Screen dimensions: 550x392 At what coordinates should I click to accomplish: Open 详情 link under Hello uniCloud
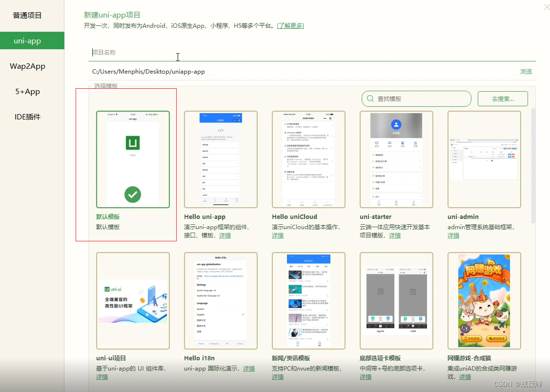[x=278, y=235]
